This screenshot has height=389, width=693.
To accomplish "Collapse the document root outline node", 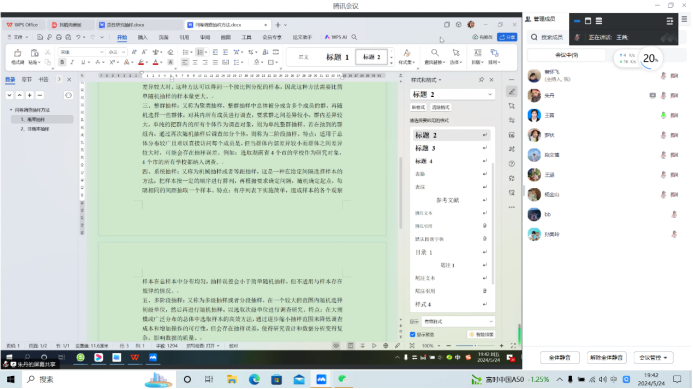I will click(x=11, y=110).
